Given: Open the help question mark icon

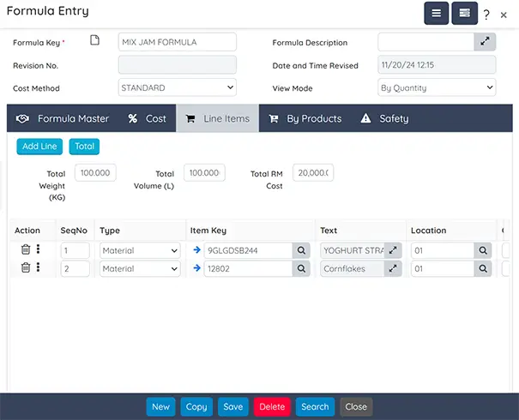Looking at the screenshot, I should 486,15.
